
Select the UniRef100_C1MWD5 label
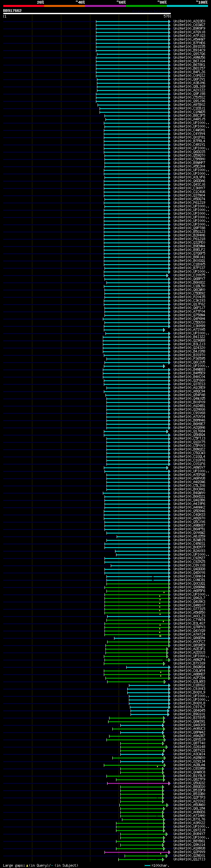point(189,112)
